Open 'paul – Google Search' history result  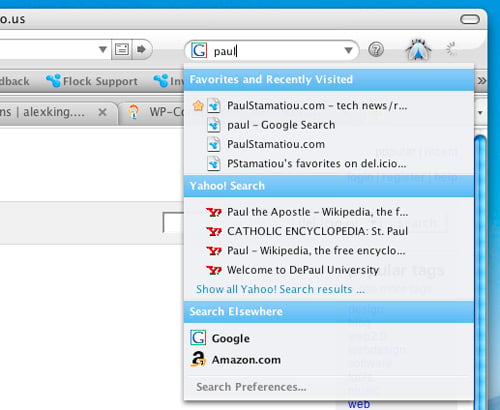pyautogui.click(x=281, y=125)
